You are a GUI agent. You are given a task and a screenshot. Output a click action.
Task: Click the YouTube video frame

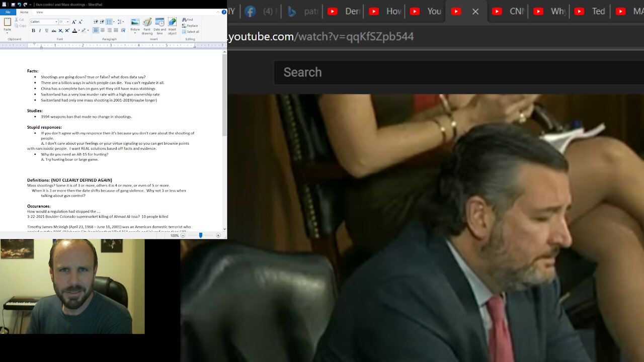pyautogui.click(x=413, y=228)
